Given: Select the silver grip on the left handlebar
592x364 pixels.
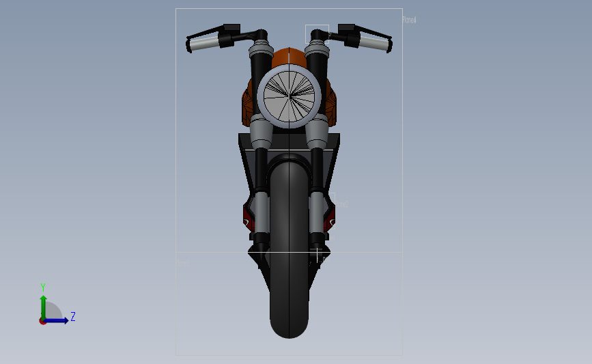Looking at the screenshot, I should [203, 44].
